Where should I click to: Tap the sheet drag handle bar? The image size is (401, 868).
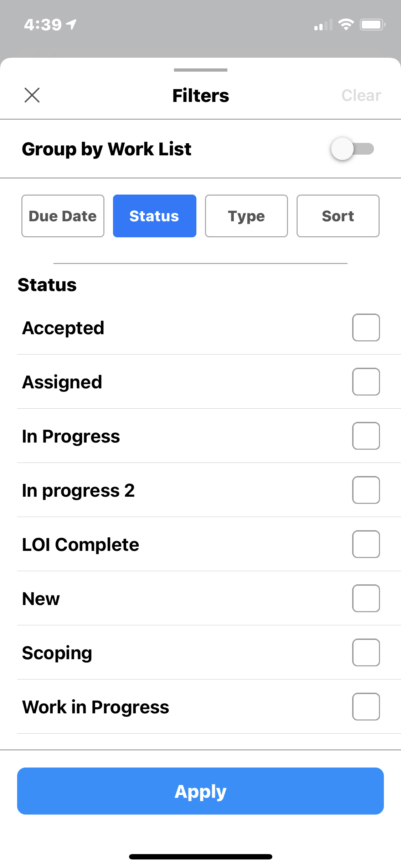200,70
